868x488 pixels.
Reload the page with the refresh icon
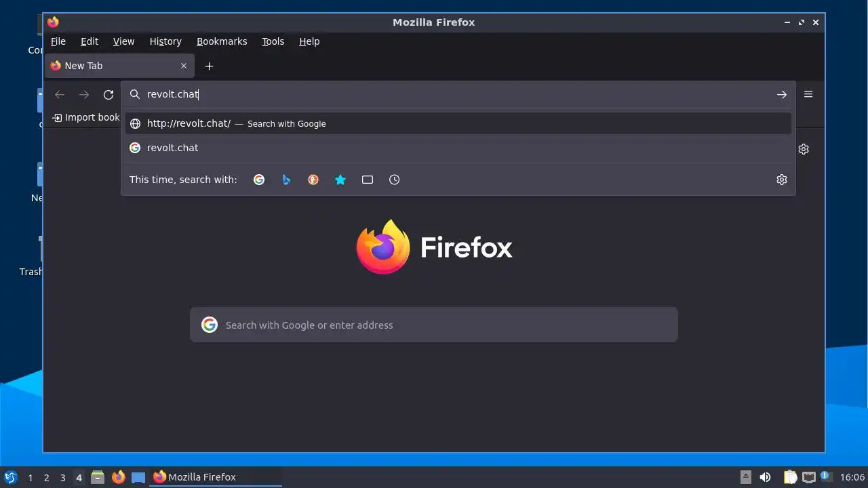108,95
